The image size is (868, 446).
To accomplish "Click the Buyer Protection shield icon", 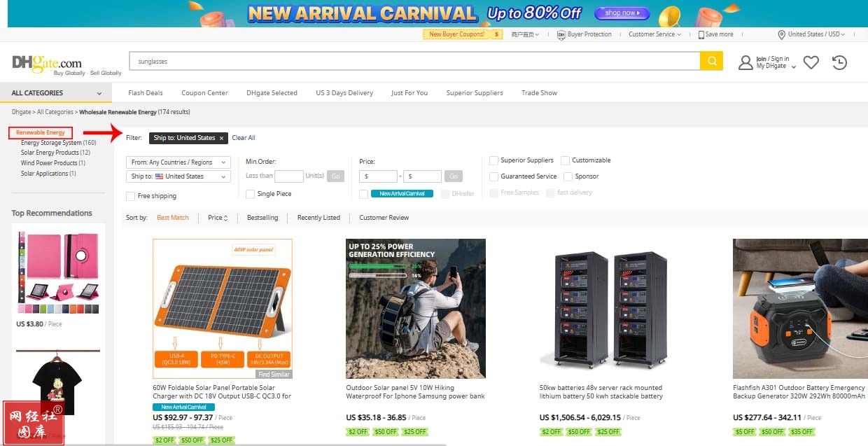I will click(x=561, y=34).
